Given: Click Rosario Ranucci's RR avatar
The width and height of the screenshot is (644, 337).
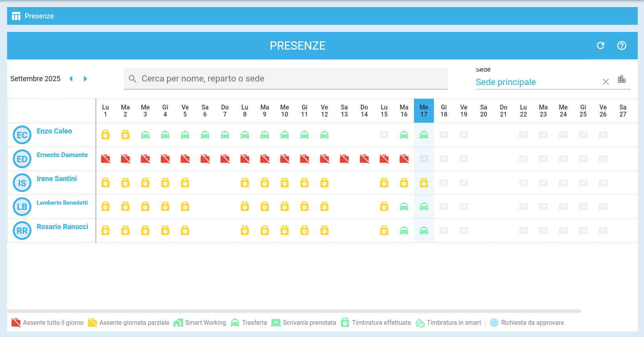Looking at the screenshot, I should (22, 231).
